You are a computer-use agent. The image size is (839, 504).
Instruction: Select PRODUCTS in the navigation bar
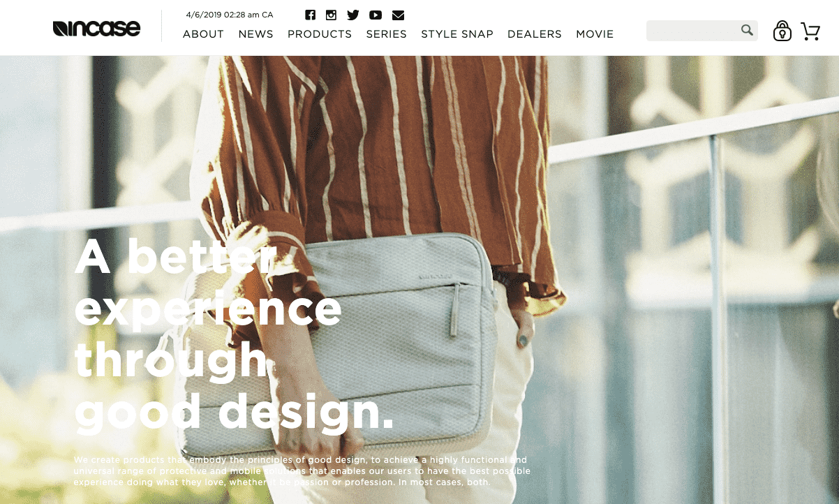pyautogui.click(x=320, y=34)
